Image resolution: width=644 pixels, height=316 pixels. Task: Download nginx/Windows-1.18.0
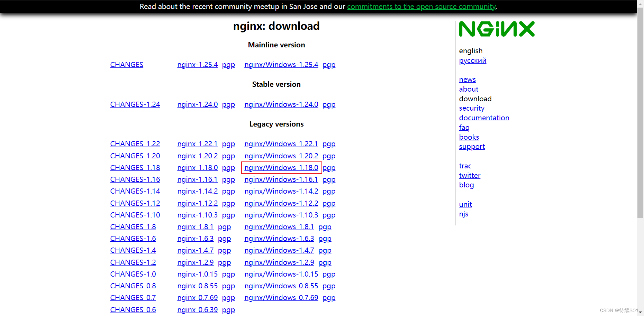(281, 168)
